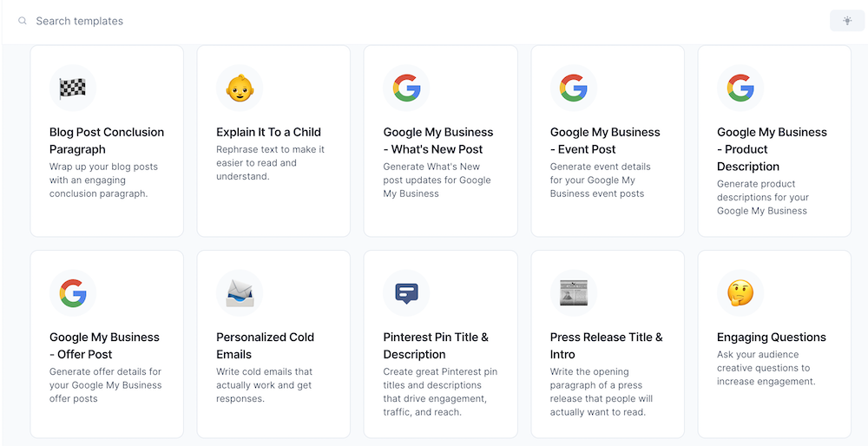Select Google My Business - Event Post title
Viewport: 868px width, 446px height.
coord(605,141)
